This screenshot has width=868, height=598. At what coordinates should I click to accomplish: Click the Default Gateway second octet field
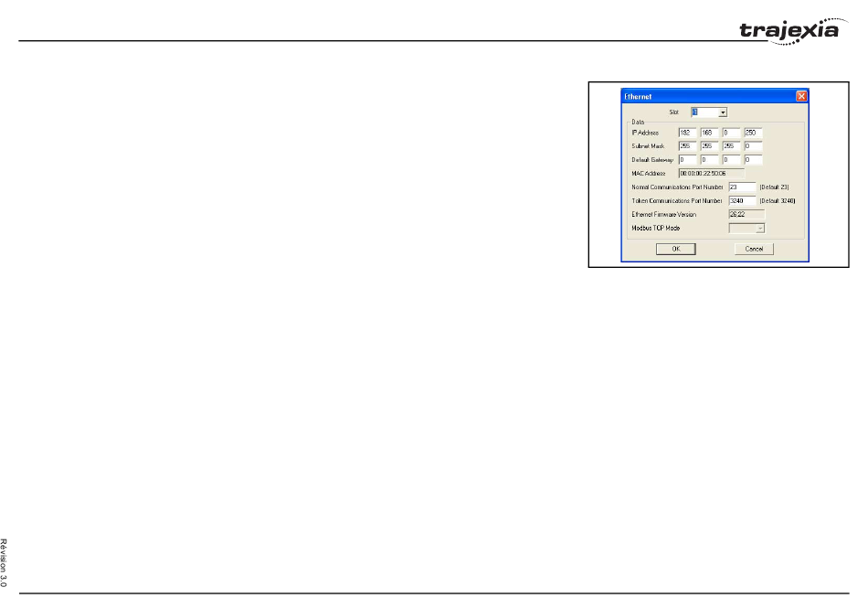[710, 160]
